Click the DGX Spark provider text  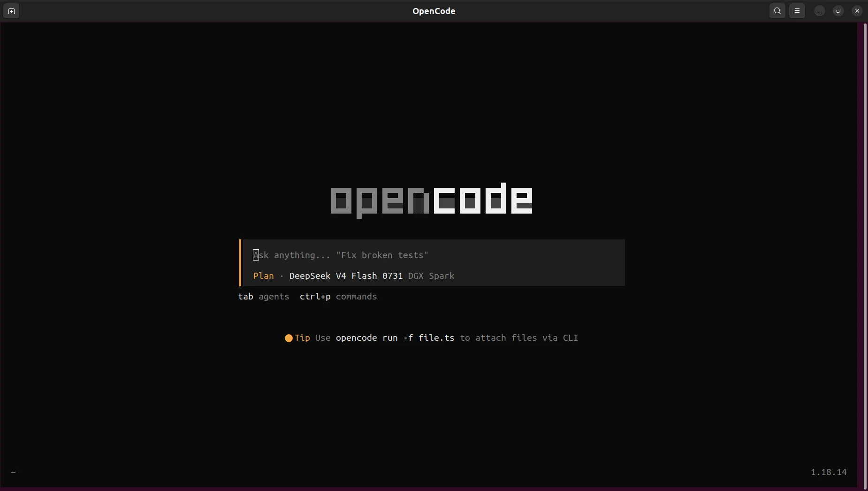(431, 276)
